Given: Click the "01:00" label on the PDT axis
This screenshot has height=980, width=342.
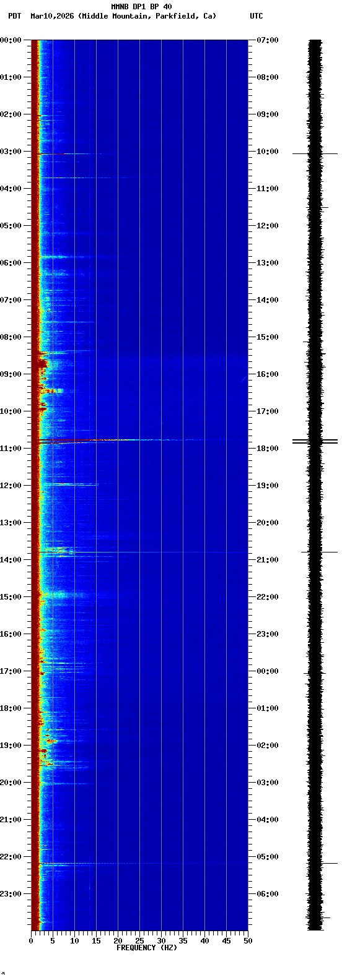Looking at the screenshot, I should (x=11, y=77).
